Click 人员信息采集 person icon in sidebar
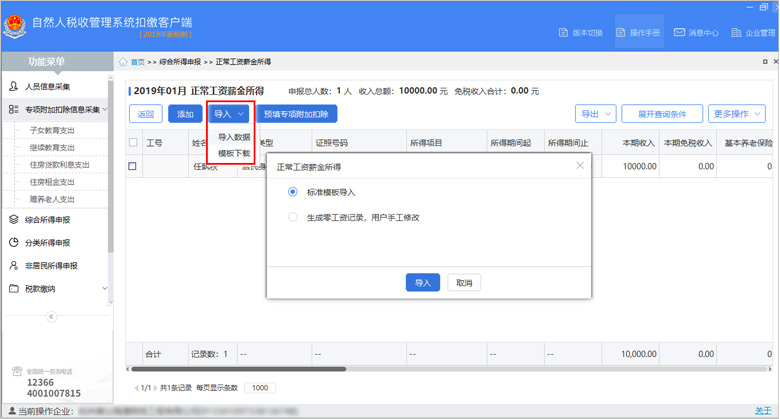Viewport: 780px width, 419px height. [x=14, y=87]
